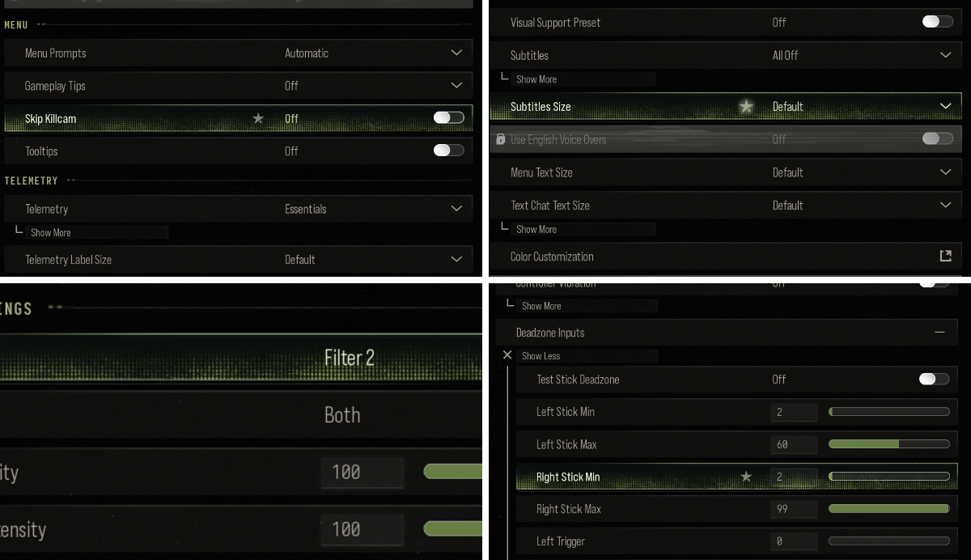Toggle the Use English Voice Overs switch
Screen dimensions: 971x560
pyautogui.click(x=937, y=139)
